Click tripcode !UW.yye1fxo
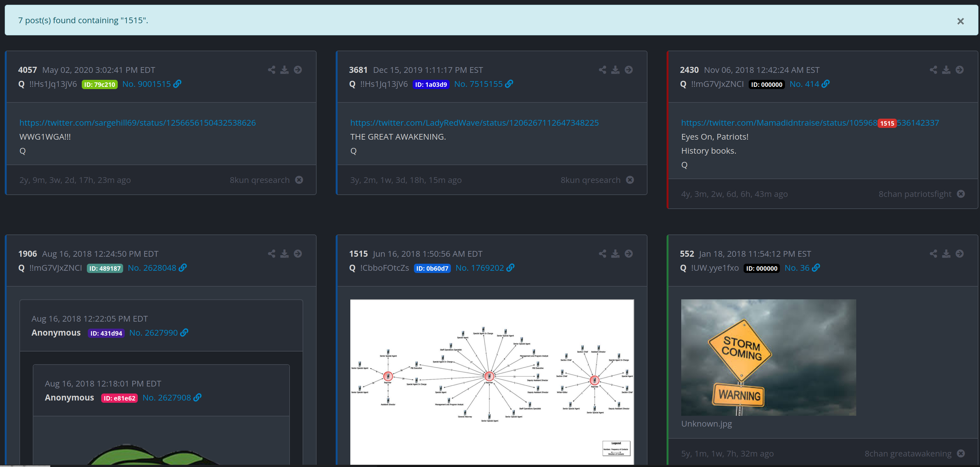The width and height of the screenshot is (980, 467). (715, 268)
